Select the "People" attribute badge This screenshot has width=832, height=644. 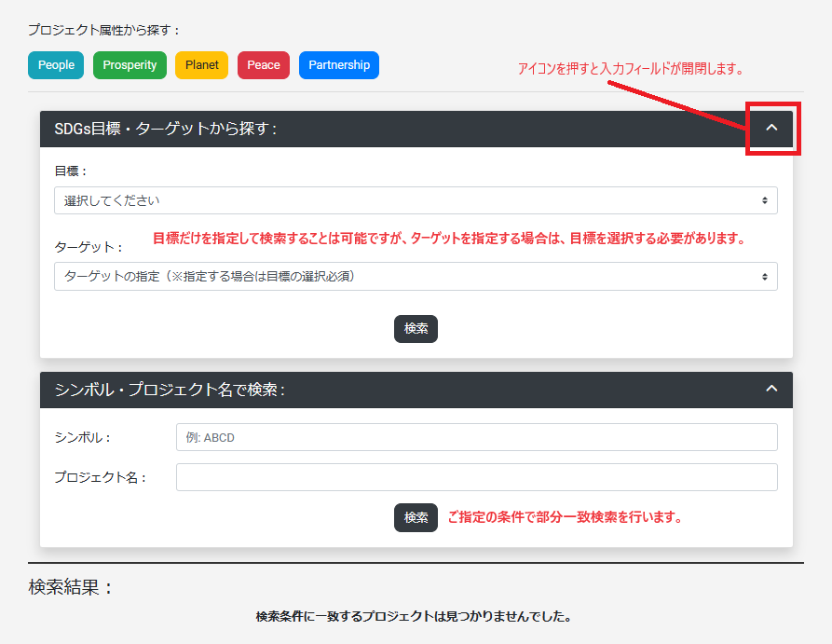click(55, 64)
